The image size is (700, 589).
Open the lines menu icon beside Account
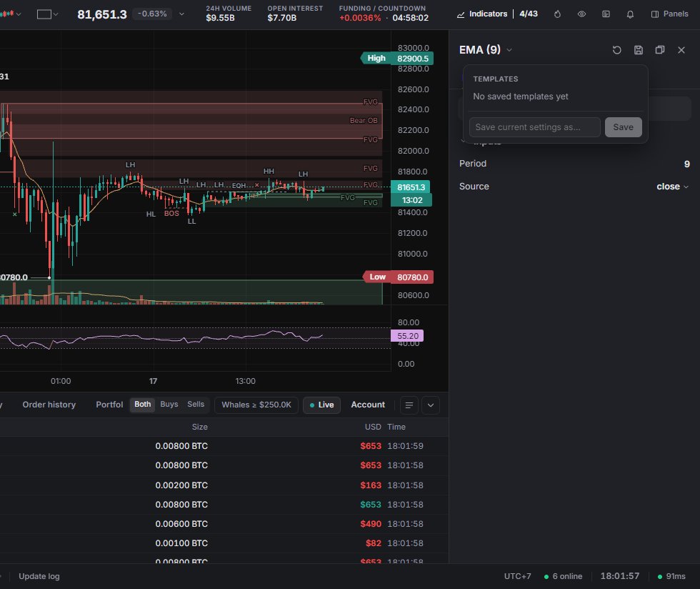(x=409, y=405)
